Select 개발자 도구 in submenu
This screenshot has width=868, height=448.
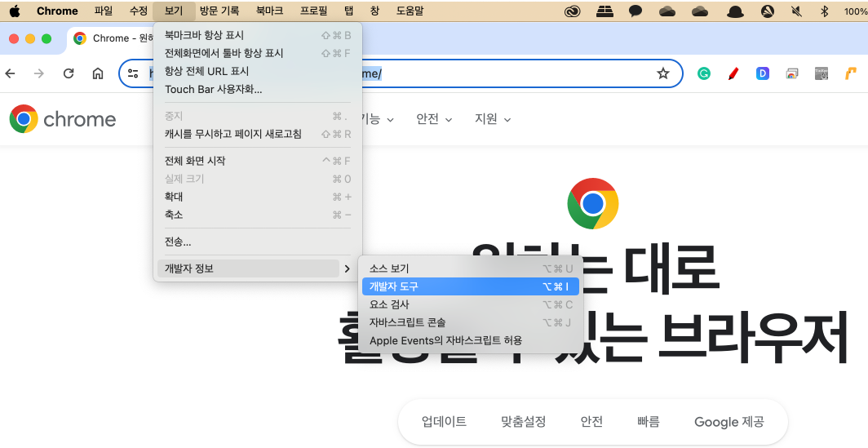(471, 286)
